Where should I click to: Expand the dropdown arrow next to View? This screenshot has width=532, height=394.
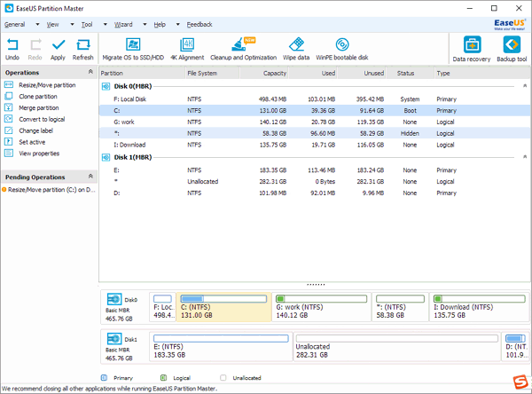pos(73,25)
